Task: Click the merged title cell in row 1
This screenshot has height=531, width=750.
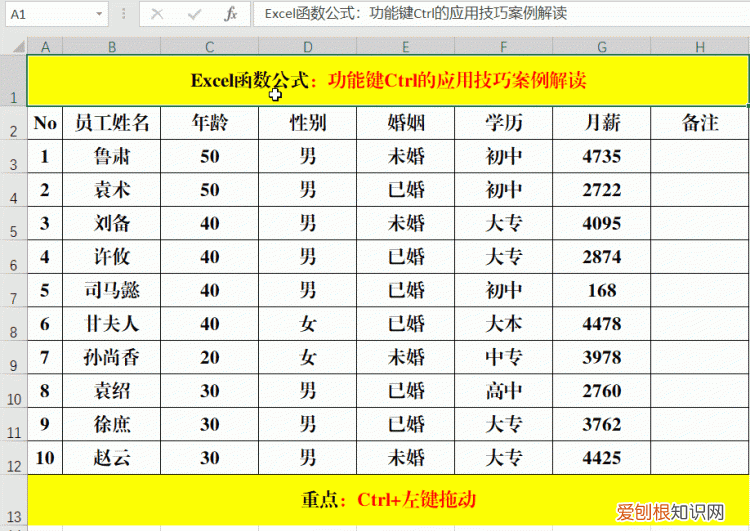Action: click(x=388, y=80)
